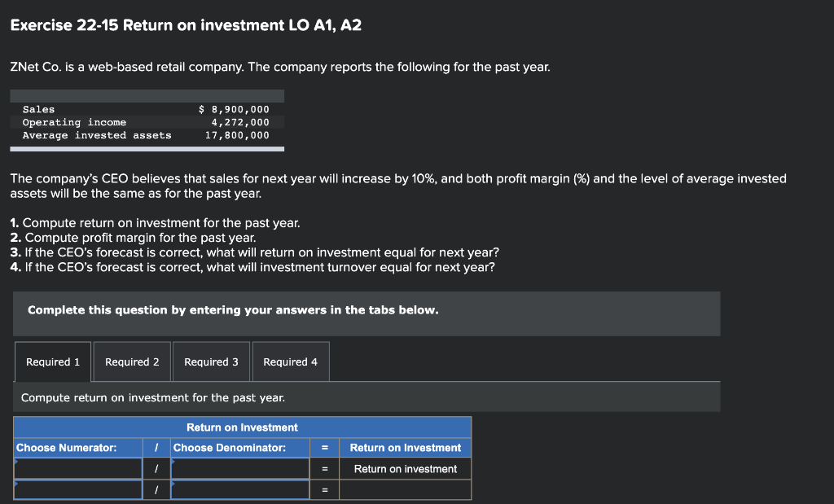Switch to the Required 4 tab
Screen dimensions: 834x504
pyautogui.click(x=290, y=361)
